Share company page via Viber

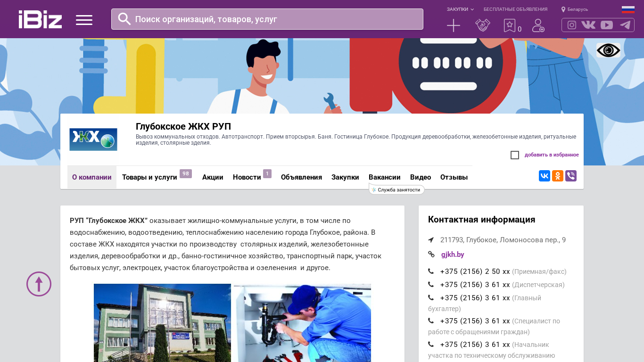571,176
